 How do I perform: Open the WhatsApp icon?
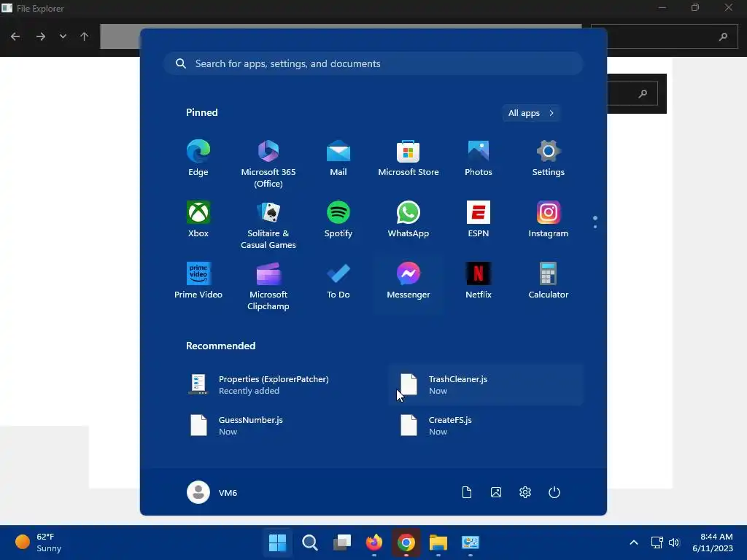click(409, 219)
